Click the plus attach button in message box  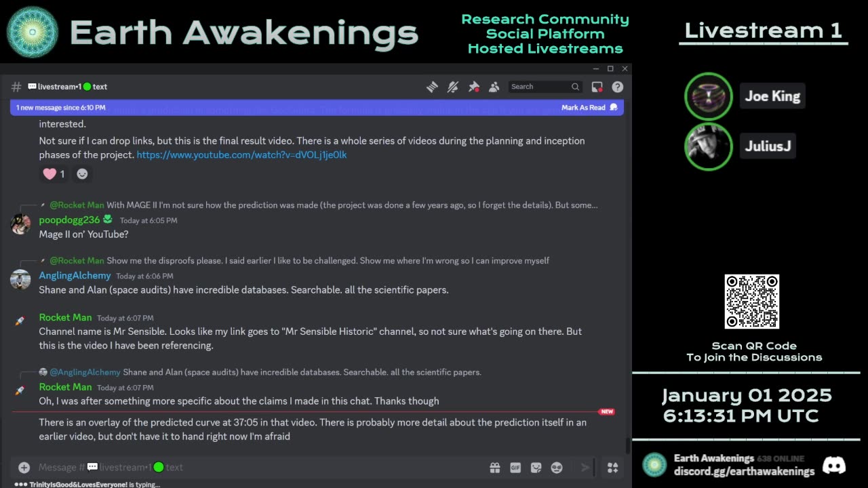tap(24, 467)
